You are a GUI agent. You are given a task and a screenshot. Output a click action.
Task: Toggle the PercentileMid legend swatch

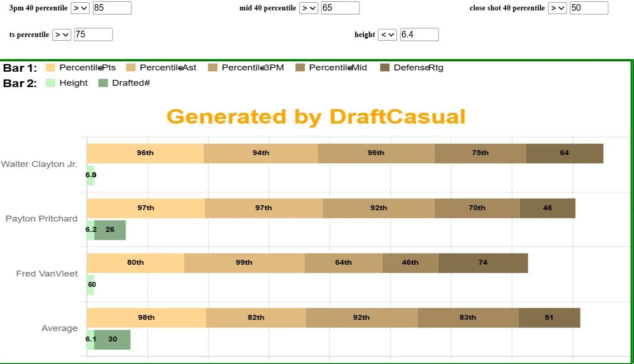point(300,68)
